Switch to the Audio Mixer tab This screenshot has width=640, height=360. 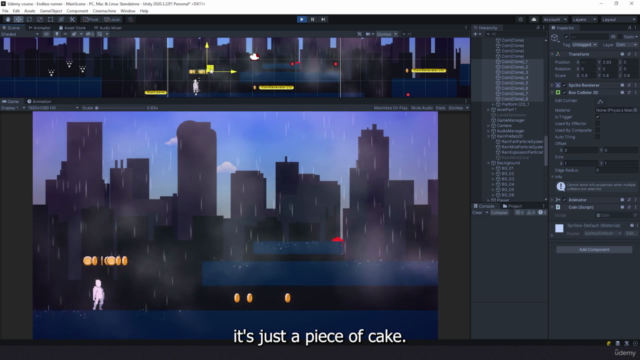pyautogui.click(x=108, y=28)
